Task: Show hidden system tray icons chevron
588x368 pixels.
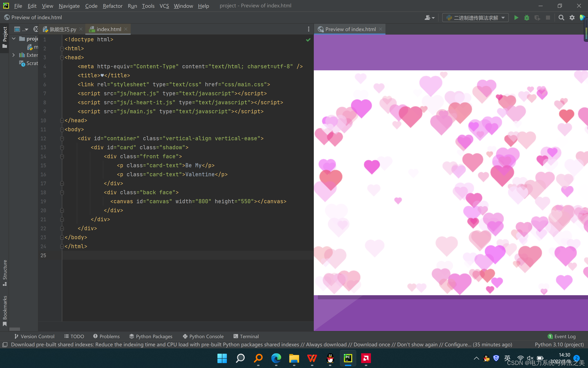Action: pyautogui.click(x=476, y=358)
